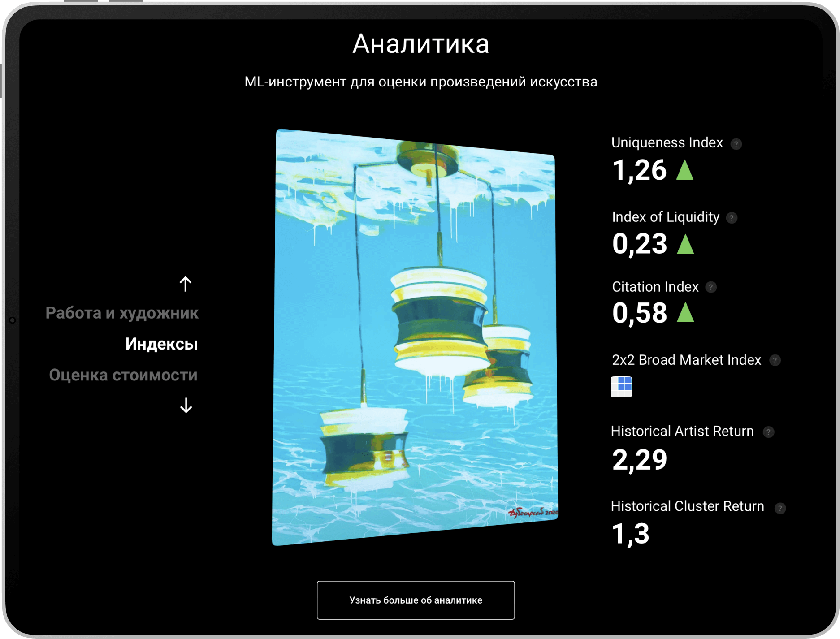Open the Index of Liquidity help tooltip

coord(732,218)
